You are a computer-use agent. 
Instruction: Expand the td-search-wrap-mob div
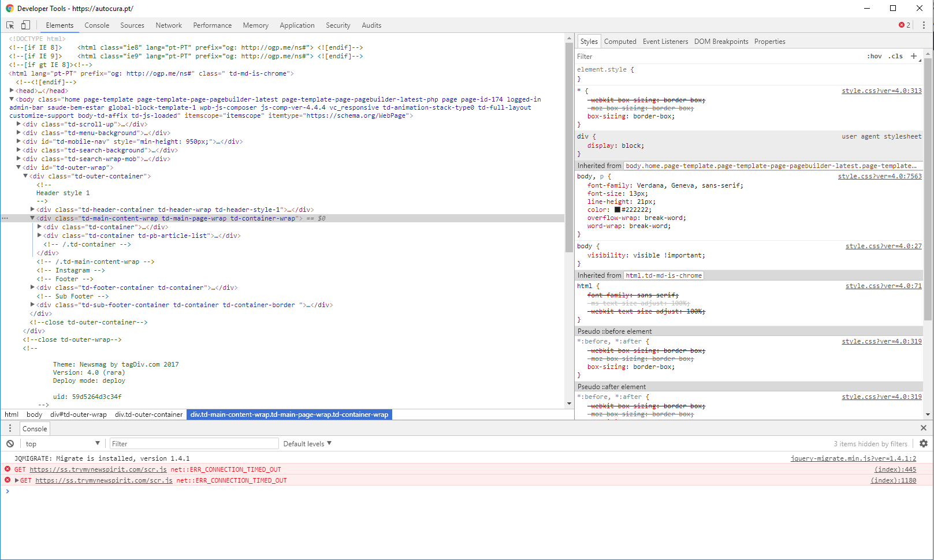18,158
